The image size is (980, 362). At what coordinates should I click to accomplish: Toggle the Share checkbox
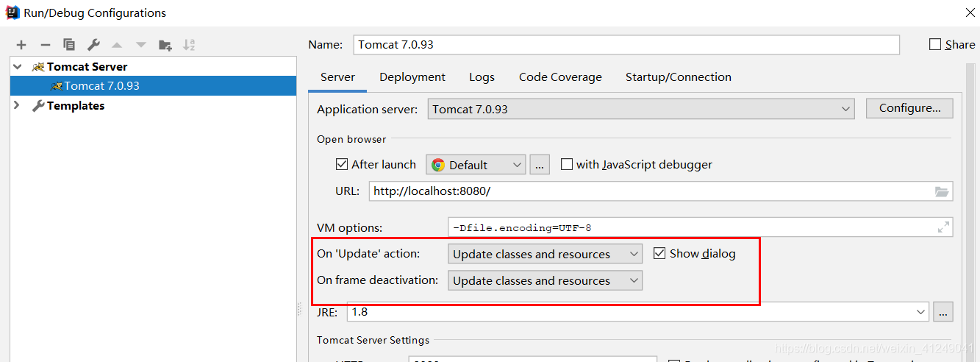click(x=935, y=44)
